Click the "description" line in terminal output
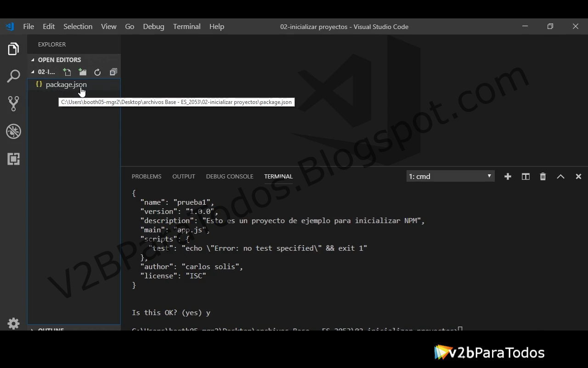This screenshot has width=588, height=368. (283, 221)
